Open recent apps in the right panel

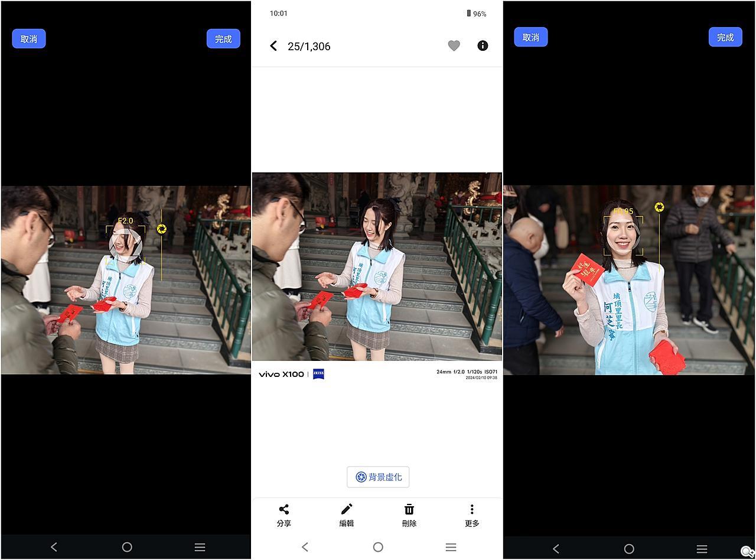[x=702, y=549]
